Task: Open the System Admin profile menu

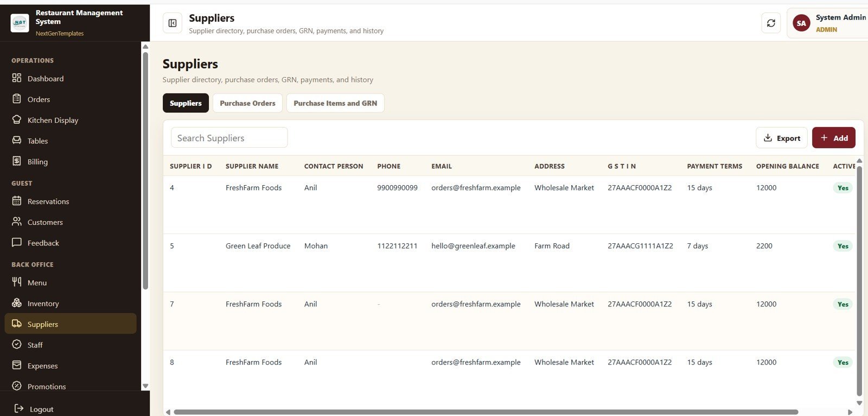Action: coord(827,23)
